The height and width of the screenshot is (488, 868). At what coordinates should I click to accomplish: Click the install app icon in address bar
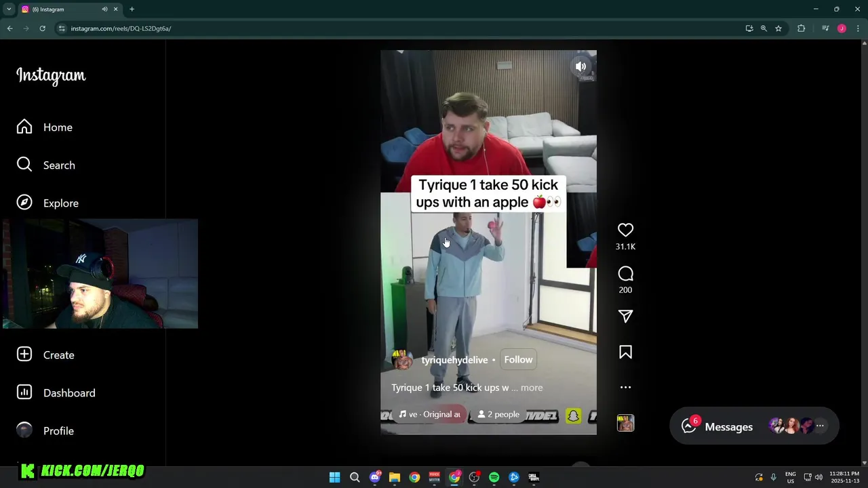(749, 28)
